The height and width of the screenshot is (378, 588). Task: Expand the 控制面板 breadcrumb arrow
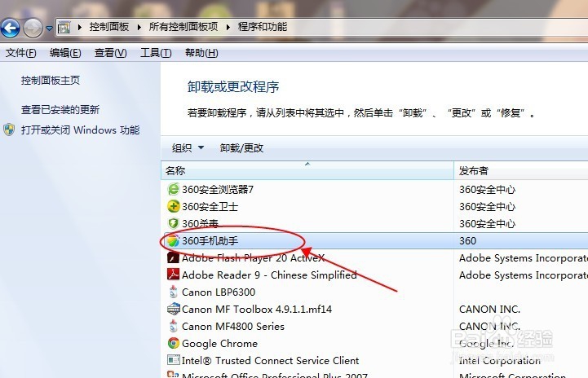pos(139,27)
